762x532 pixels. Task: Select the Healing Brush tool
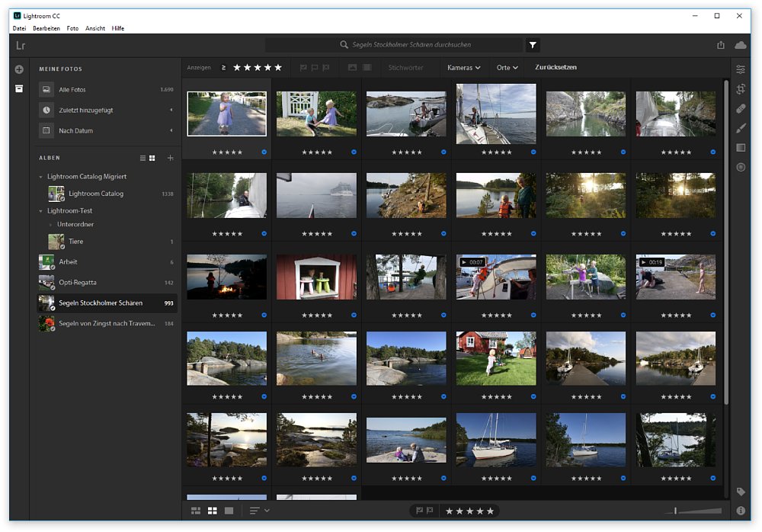tap(741, 108)
